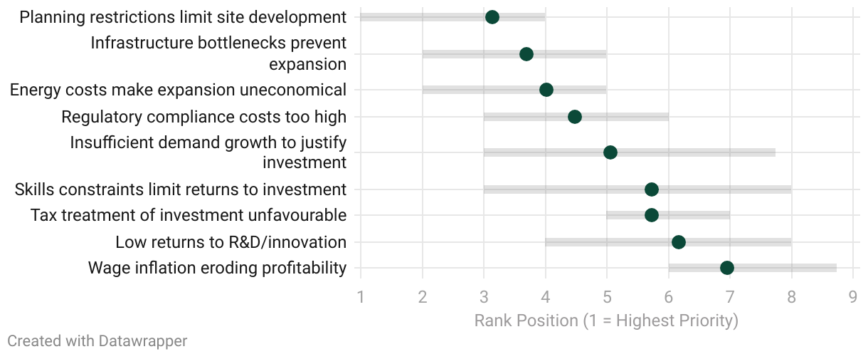
Task: Click the Skills constraints data point dot
Action: [652, 189]
